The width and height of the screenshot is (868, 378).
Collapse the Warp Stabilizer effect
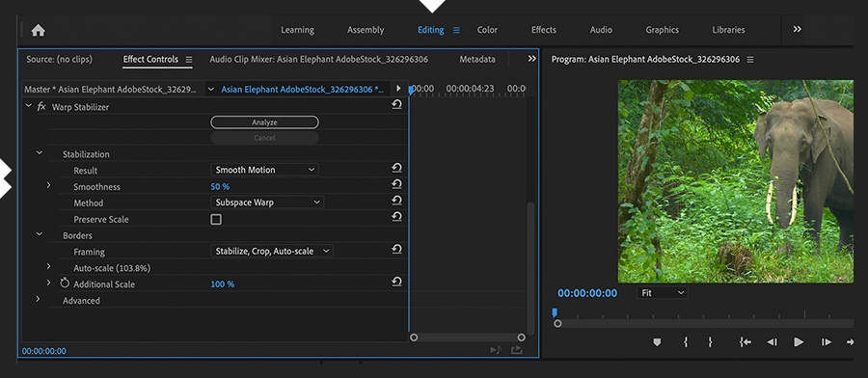point(29,105)
